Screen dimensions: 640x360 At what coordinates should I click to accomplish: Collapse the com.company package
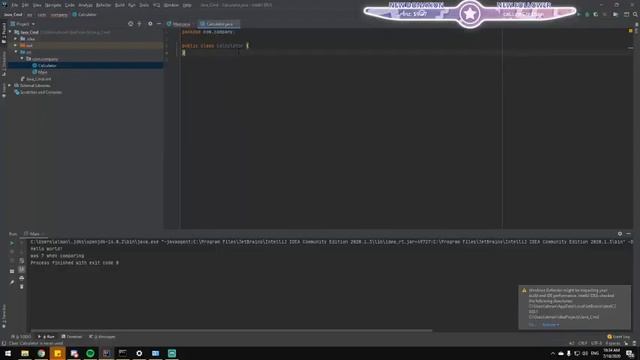[22, 59]
